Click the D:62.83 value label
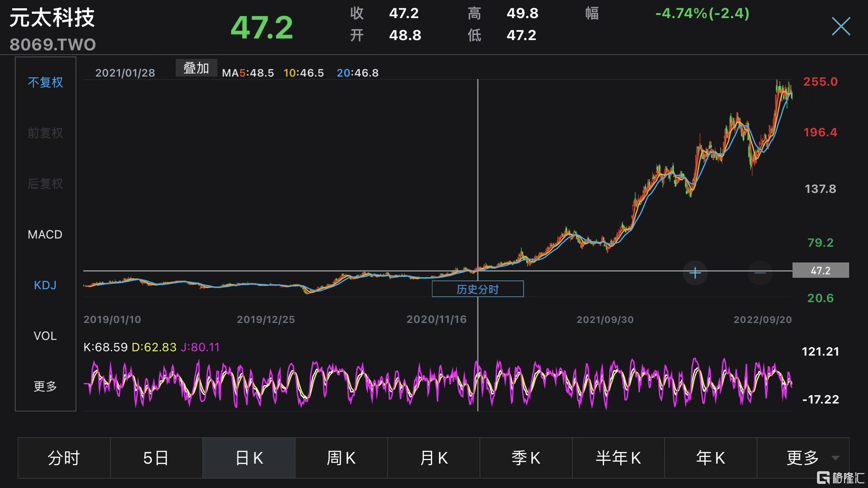 [x=154, y=347]
